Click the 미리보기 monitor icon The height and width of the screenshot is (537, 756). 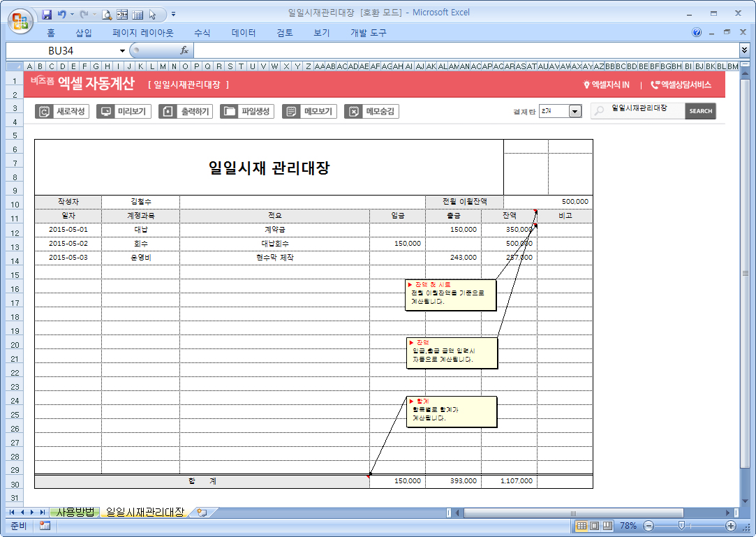(x=105, y=112)
